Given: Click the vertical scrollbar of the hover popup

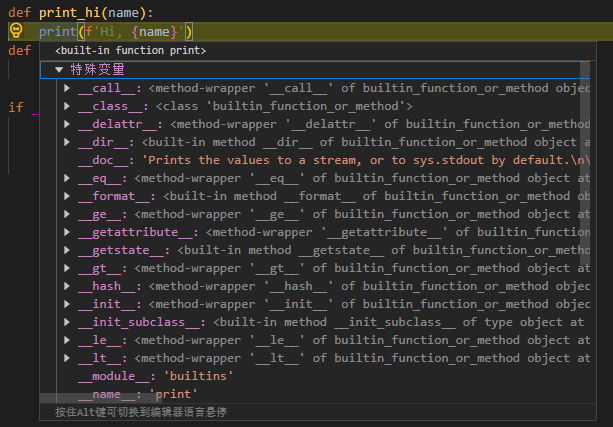Looking at the screenshot, I should 585,162.
